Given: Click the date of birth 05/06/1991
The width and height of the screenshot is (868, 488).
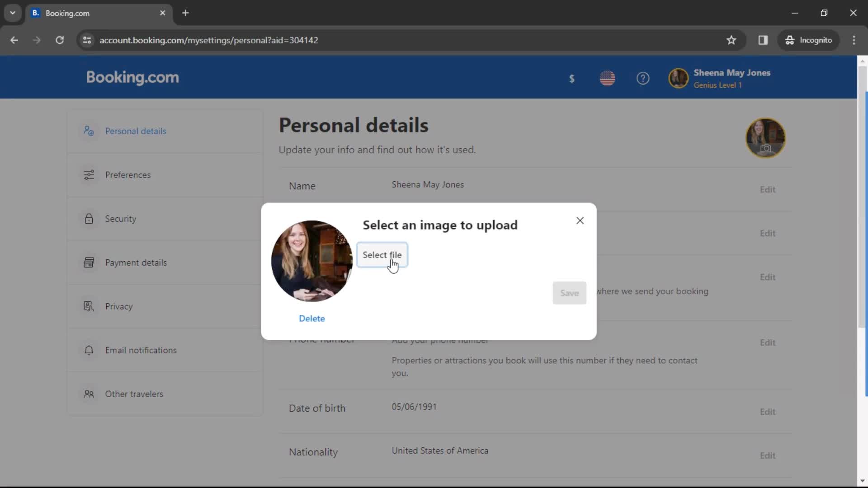Looking at the screenshot, I should [x=414, y=407].
